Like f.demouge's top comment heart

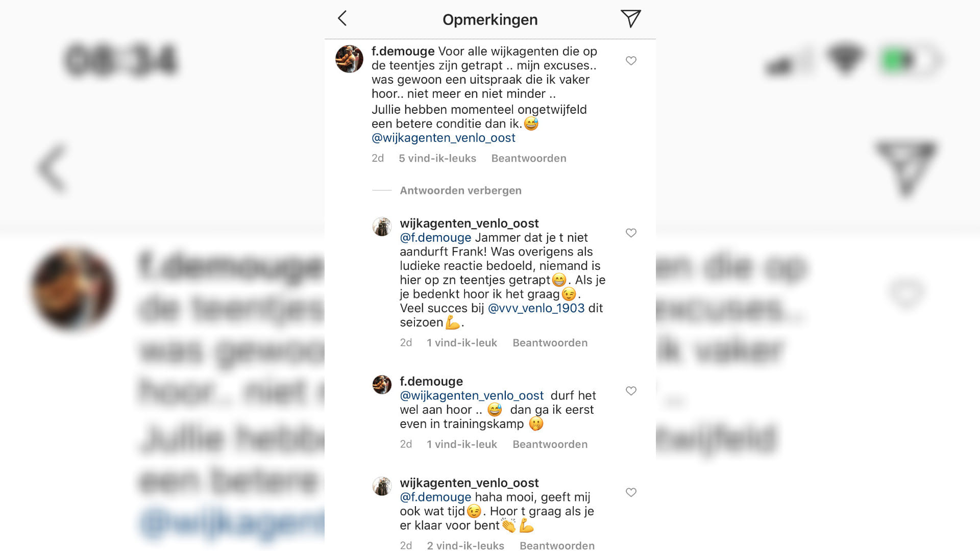click(x=631, y=61)
